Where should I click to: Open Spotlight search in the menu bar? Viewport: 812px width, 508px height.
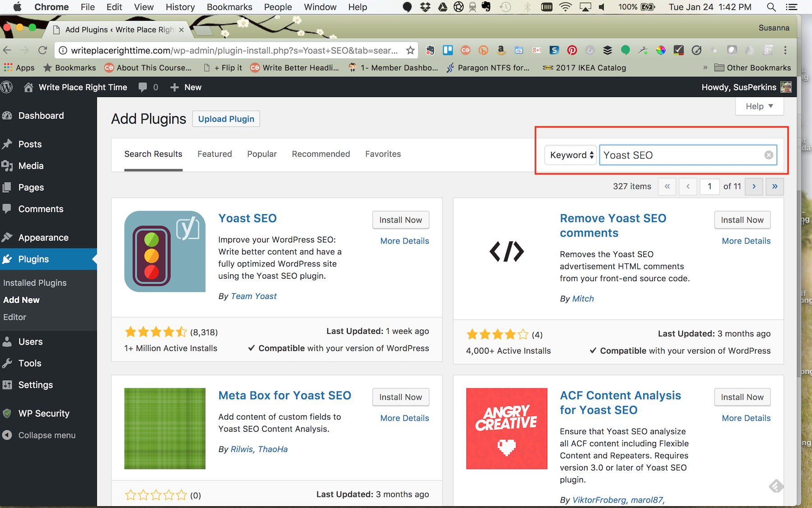pos(771,7)
